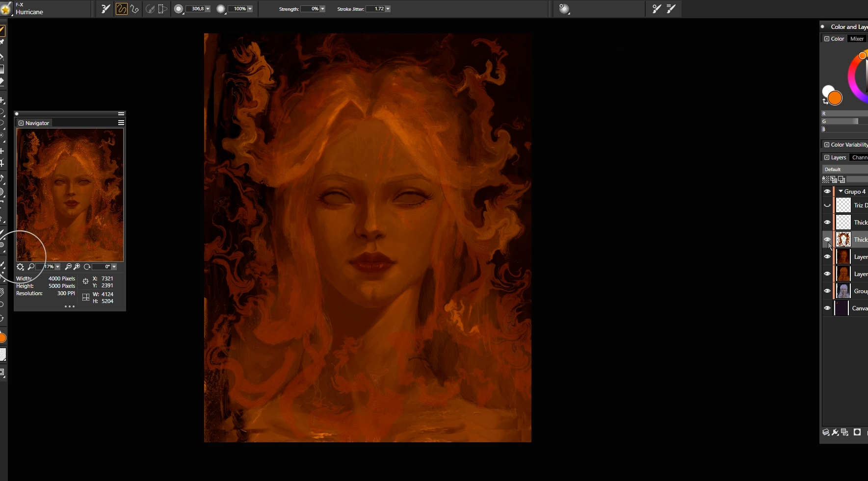Click the brush size field showing 306,8
Image resolution: width=868 pixels, height=481 pixels.
coord(195,9)
